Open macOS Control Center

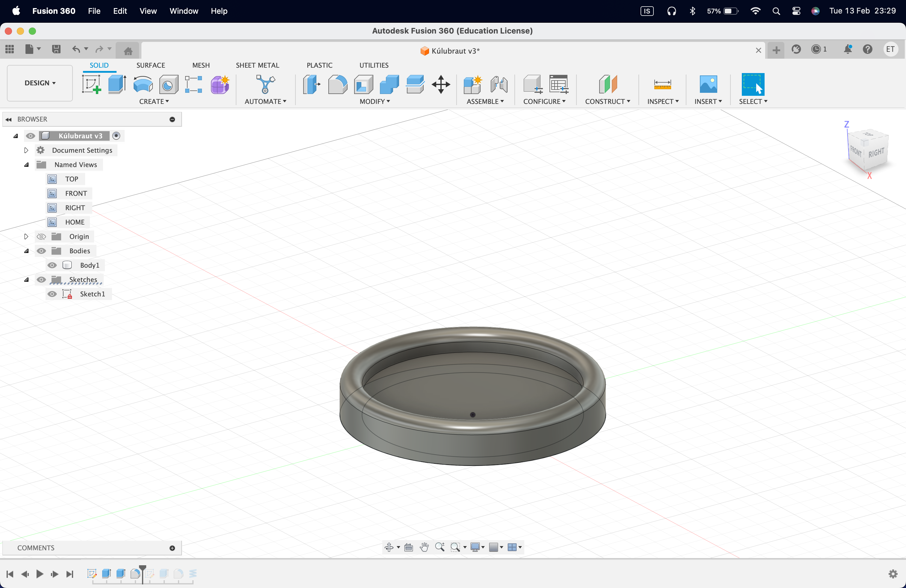[796, 11]
